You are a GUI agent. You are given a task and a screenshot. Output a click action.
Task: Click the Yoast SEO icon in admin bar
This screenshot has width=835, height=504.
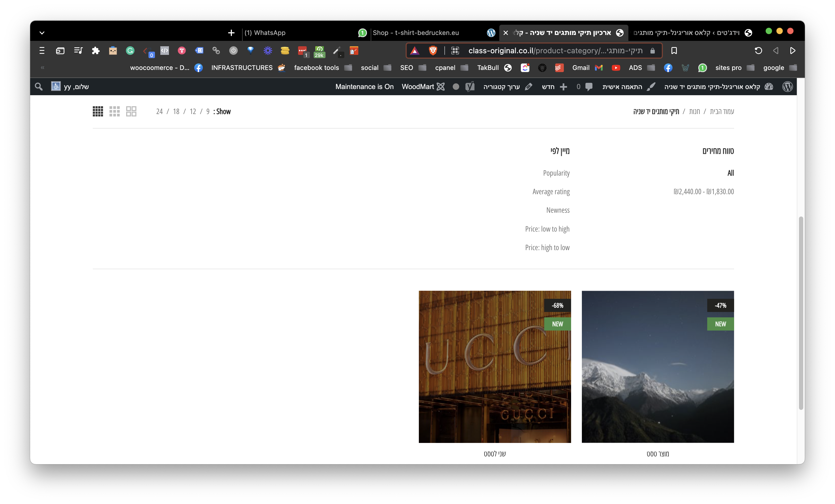[x=470, y=87]
